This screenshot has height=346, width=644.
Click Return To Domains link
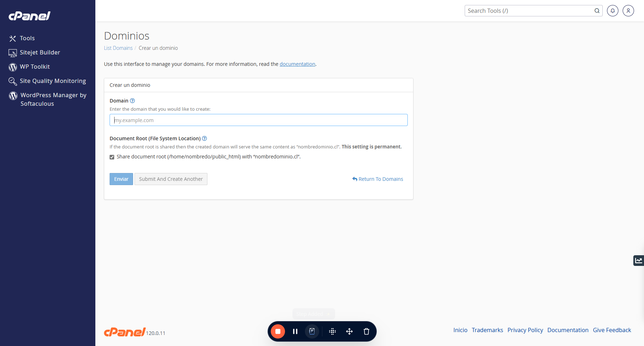point(378,179)
